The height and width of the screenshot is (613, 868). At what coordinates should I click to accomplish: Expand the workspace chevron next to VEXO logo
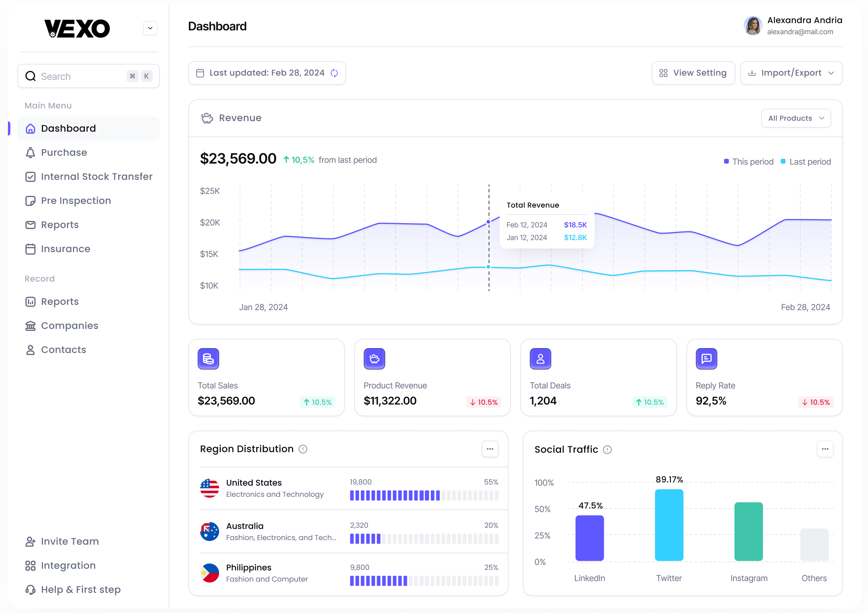click(150, 28)
